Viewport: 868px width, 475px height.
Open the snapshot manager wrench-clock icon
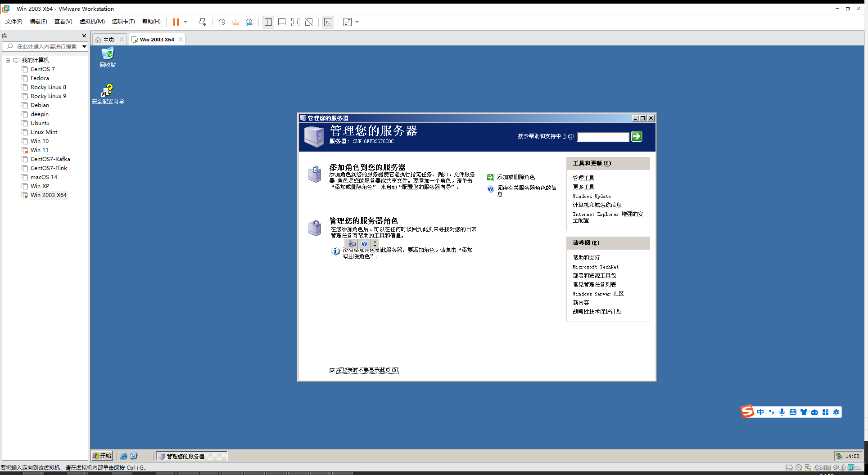click(249, 22)
